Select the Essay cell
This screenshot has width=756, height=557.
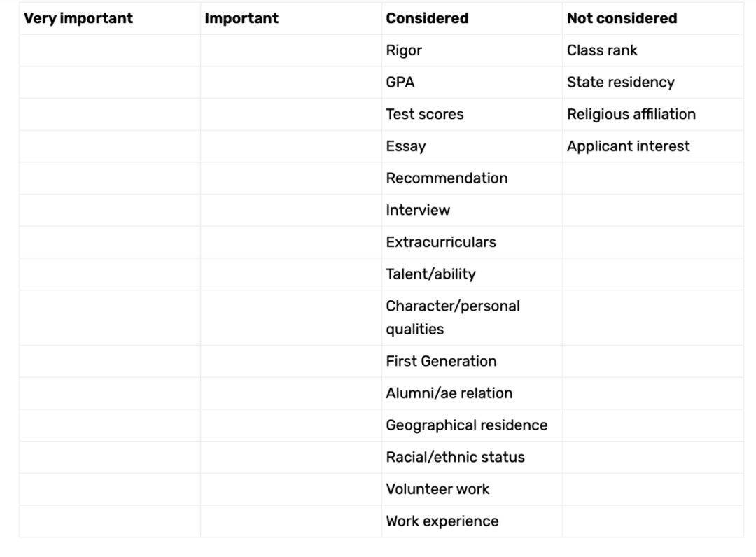(x=406, y=146)
